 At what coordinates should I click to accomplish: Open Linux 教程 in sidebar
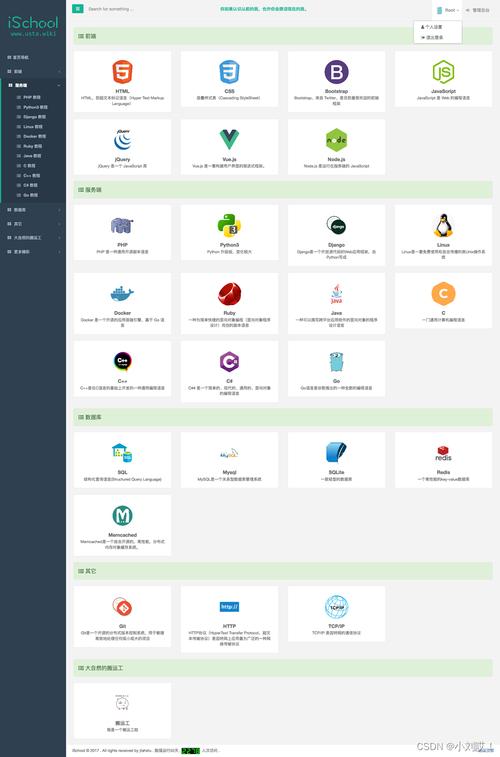coord(33,126)
